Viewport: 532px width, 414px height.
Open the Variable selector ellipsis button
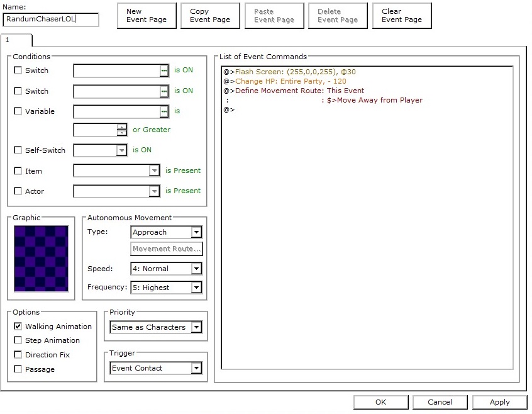pyautogui.click(x=164, y=111)
